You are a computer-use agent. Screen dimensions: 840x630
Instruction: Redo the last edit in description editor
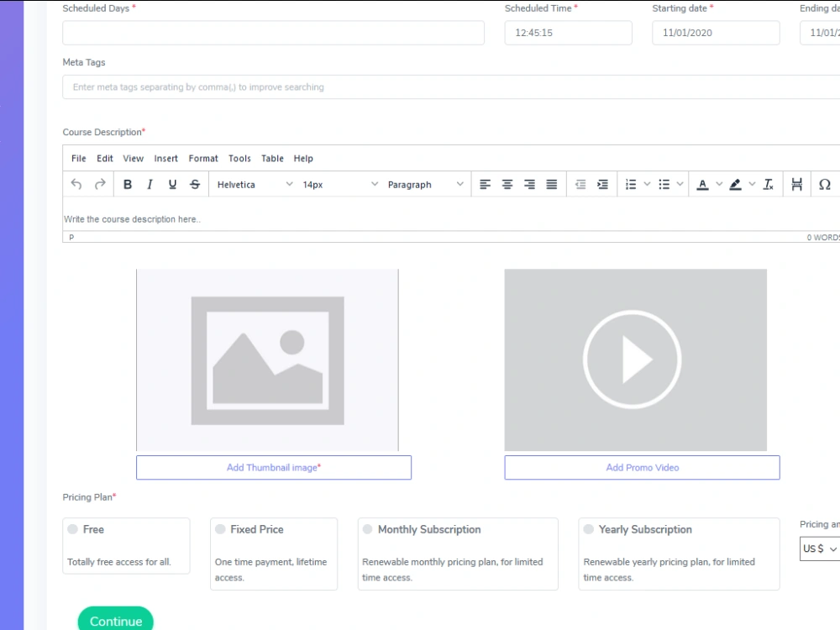100,184
